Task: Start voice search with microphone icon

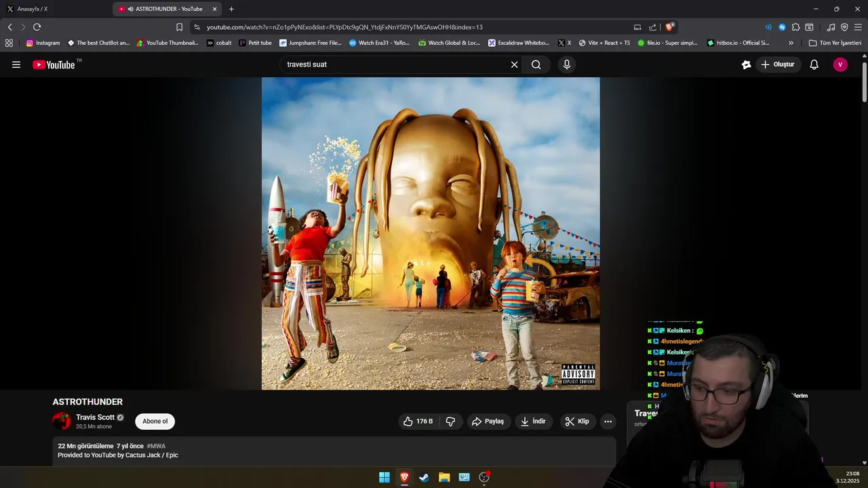Action: point(567,64)
